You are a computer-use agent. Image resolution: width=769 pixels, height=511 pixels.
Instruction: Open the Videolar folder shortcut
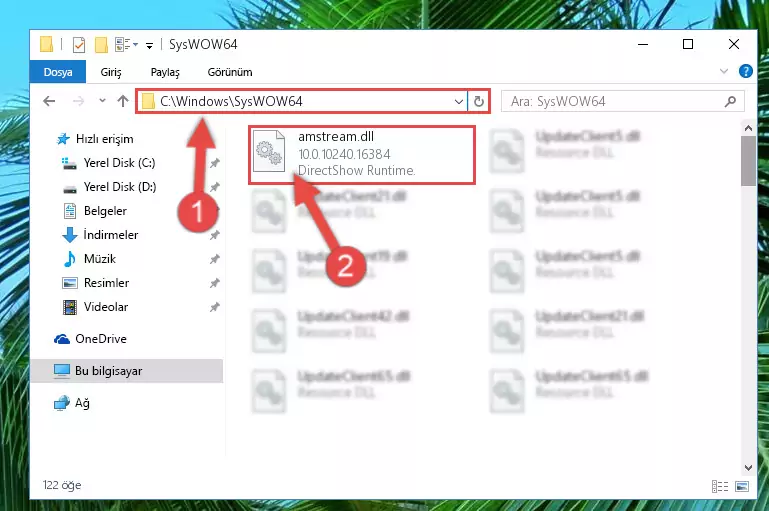pyautogui.click(x=106, y=307)
